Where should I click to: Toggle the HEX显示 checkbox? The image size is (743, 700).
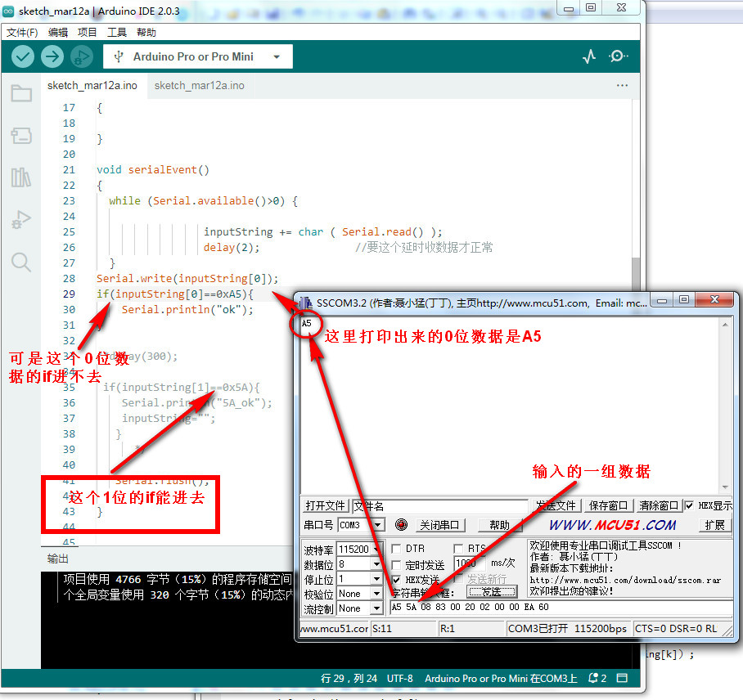(x=690, y=506)
